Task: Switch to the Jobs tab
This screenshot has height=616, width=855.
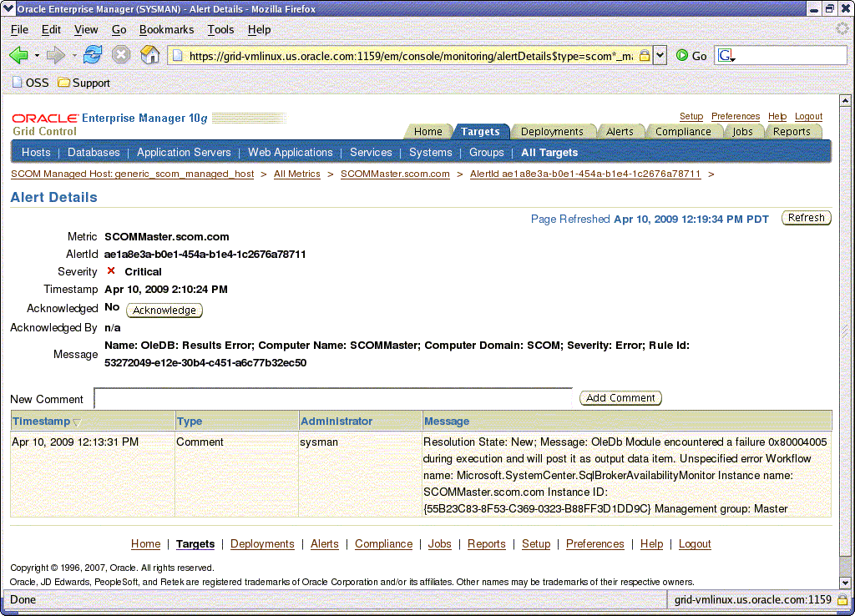Action: click(x=742, y=131)
